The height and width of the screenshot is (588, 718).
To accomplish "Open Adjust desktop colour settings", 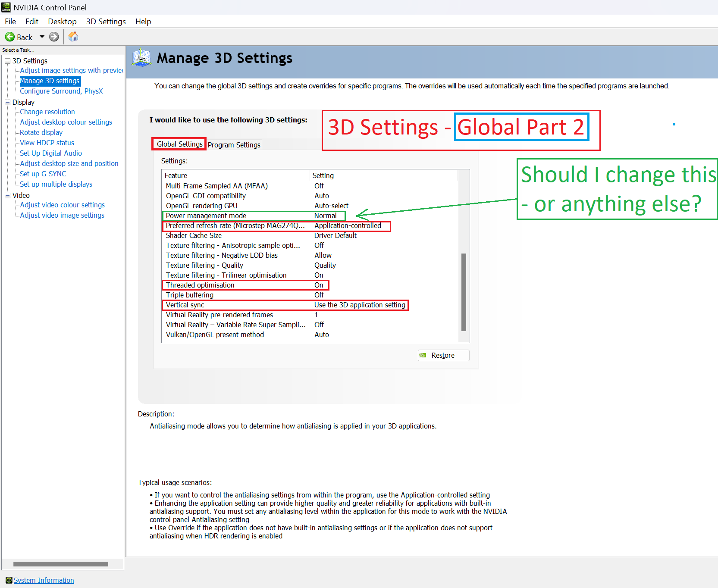I will pyautogui.click(x=66, y=122).
